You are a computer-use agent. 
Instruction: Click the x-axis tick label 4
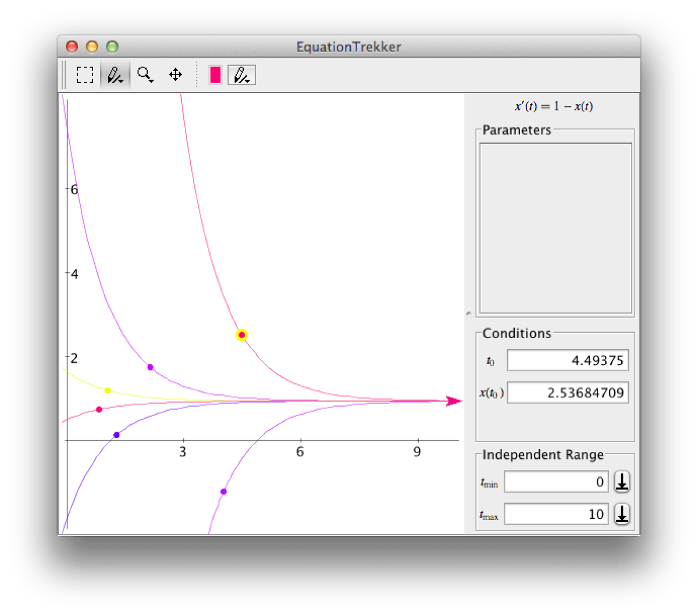(74, 274)
